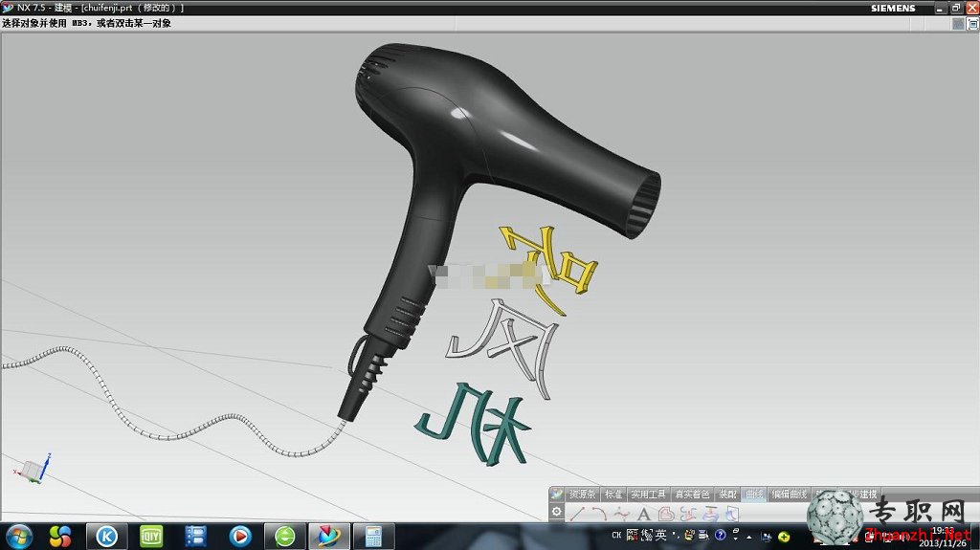Open the blue list taskbar app
Screen dimensions: 980x550
tap(195, 536)
